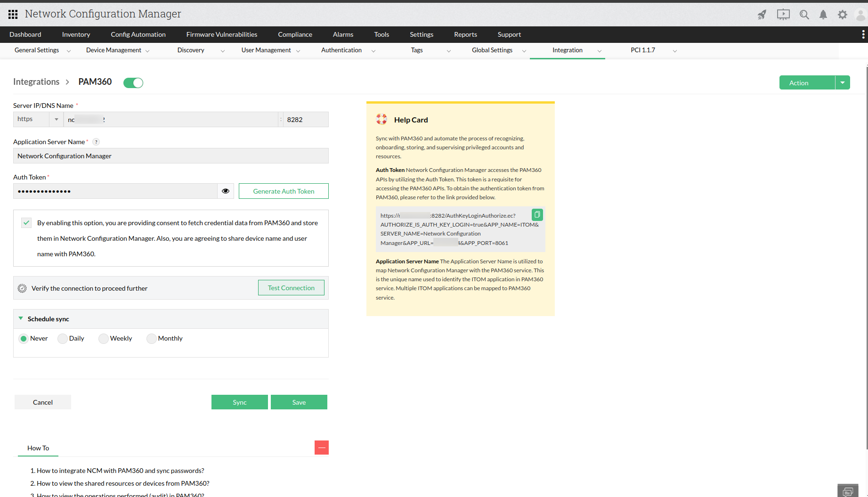Open the apps grid launcher icon

click(x=13, y=14)
